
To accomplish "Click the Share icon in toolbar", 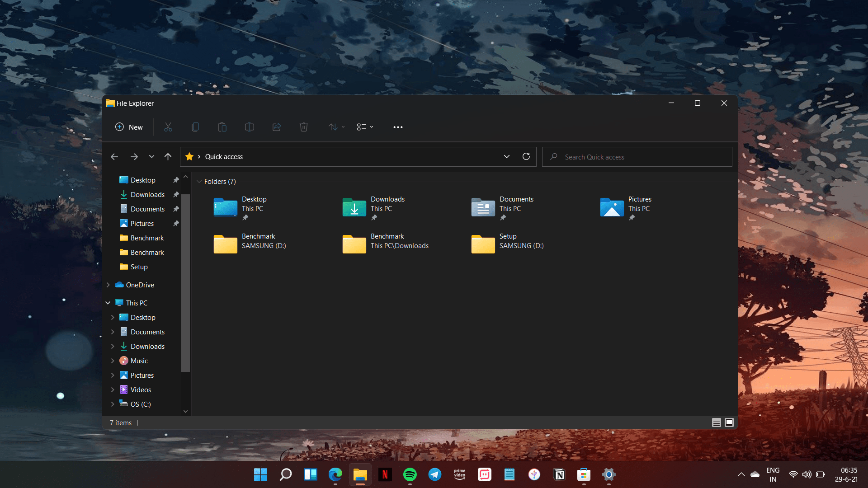I will 277,127.
